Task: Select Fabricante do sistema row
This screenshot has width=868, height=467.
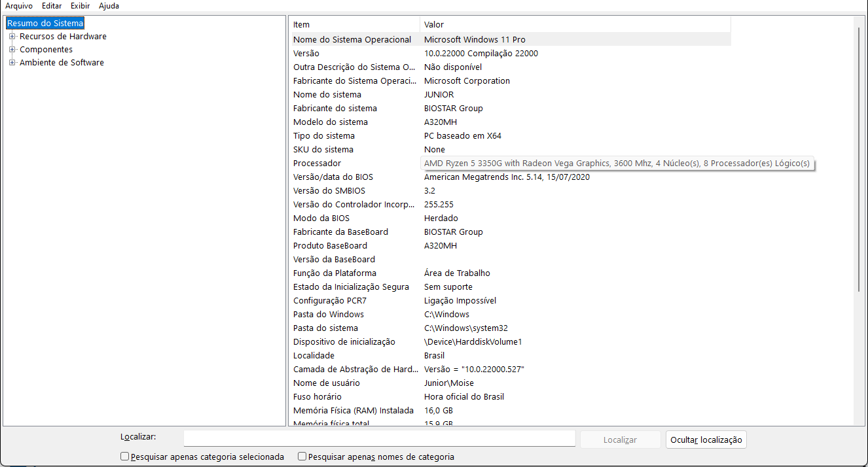Action: pos(511,108)
